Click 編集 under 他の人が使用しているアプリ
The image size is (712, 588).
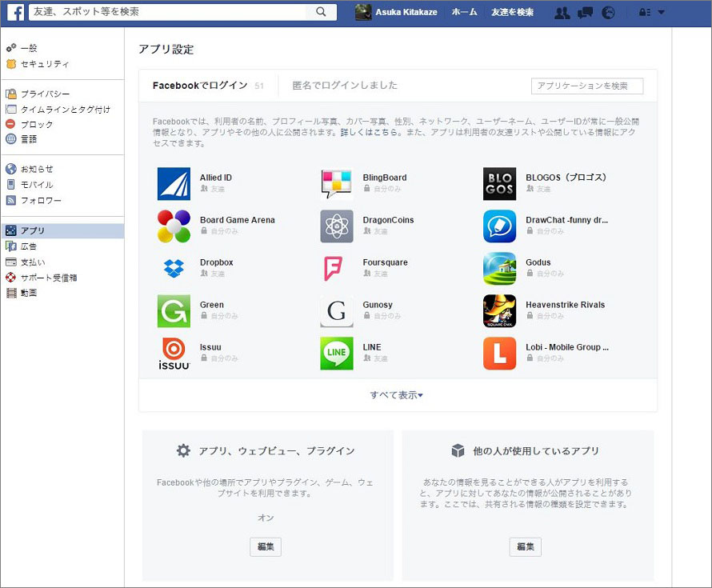[x=526, y=546]
